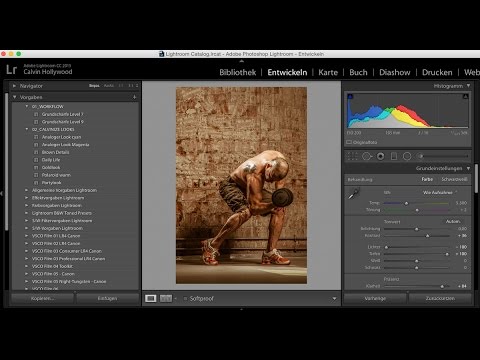Viewport: 480px width, 360px height.
Task: Apply the Daily Life preset
Action: click(x=51, y=160)
